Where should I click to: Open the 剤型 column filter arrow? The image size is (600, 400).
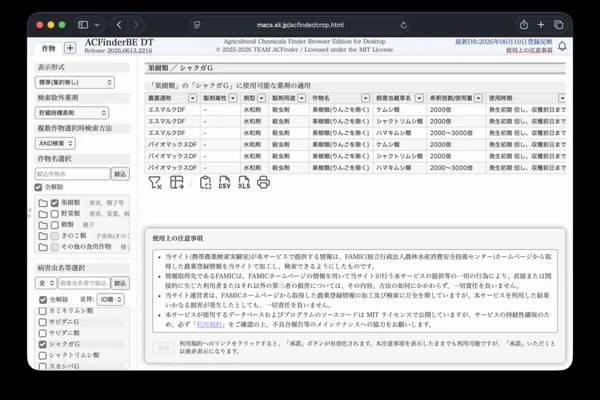261,98
